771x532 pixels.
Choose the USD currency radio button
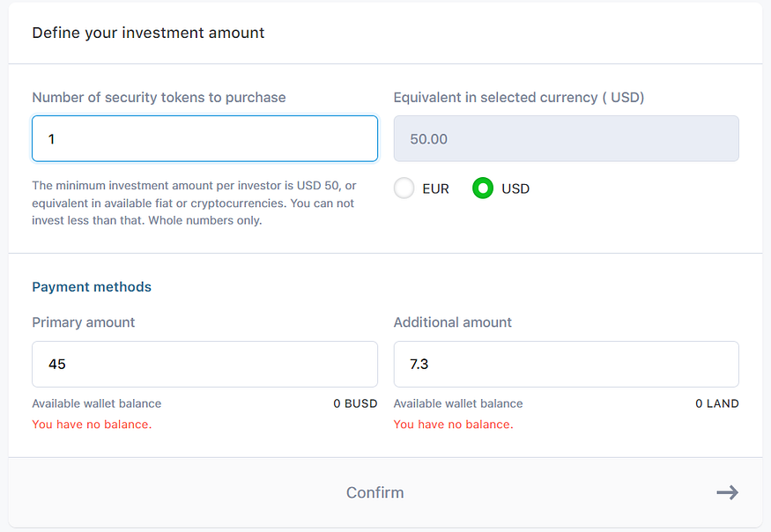click(x=483, y=188)
